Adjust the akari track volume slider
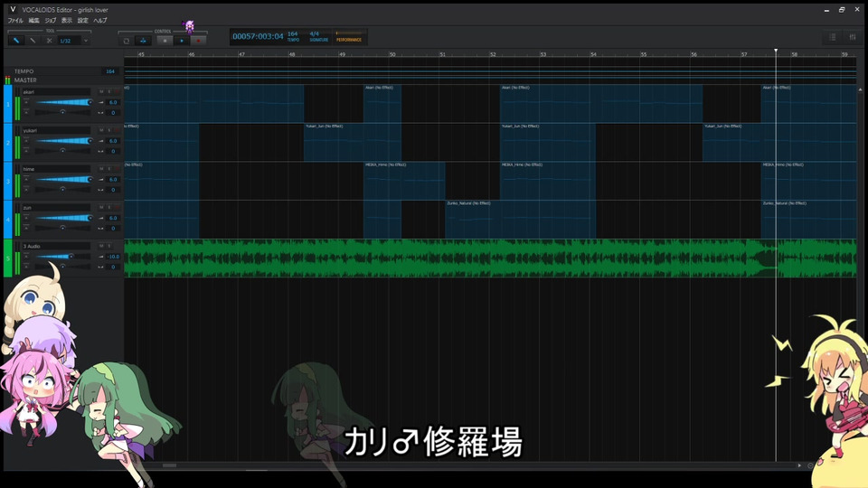868x488 pixels. [62, 102]
